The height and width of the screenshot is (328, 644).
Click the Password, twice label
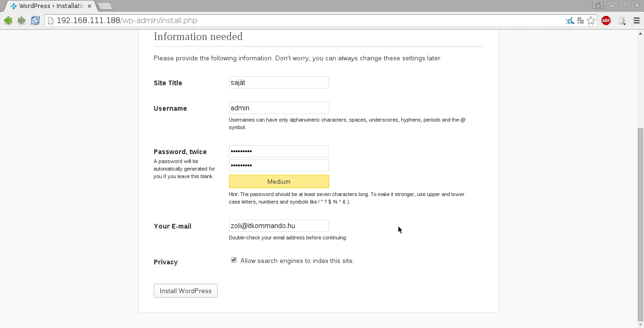click(180, 152)
